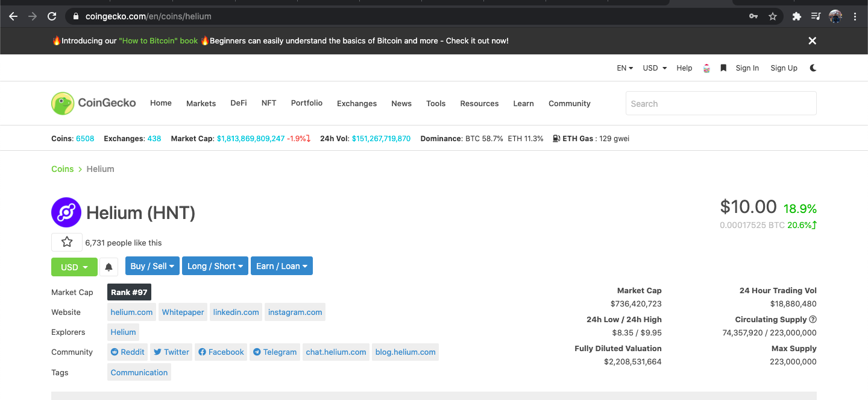Open the Exchanges menu
Image resolution: width=868 pixels, height=400 pixels.
(357, 103)
